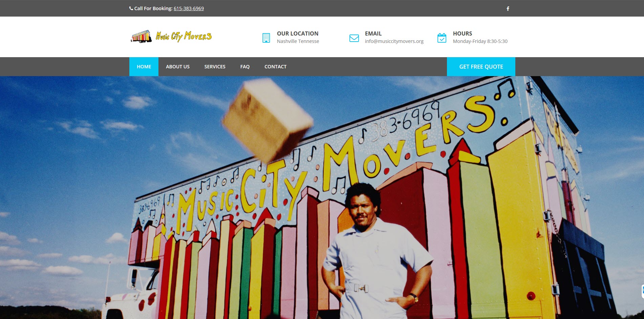644x319 pixels.
Task: Click the info@musiccitymovers.org email address
Action: coord(394,41)
